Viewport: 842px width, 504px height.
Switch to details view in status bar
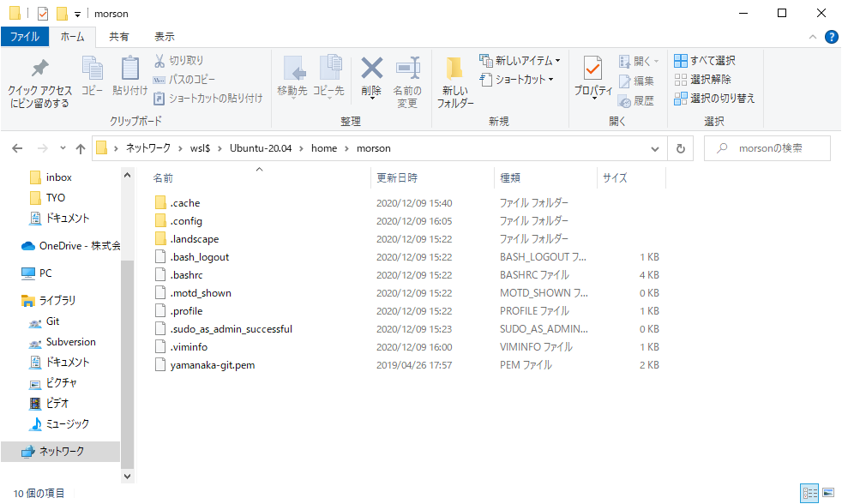[809, 493]
